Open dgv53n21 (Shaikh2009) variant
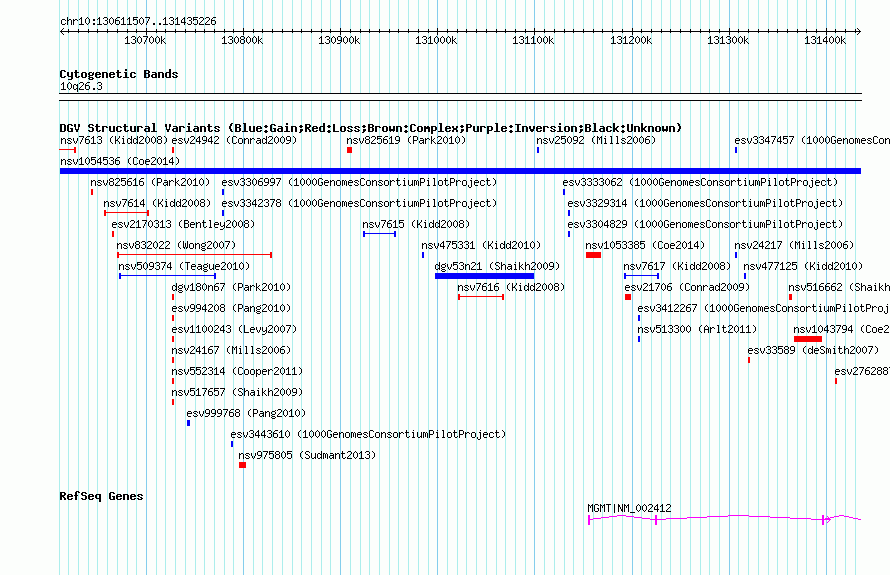 pyautogui.click(x=497, y=266)
